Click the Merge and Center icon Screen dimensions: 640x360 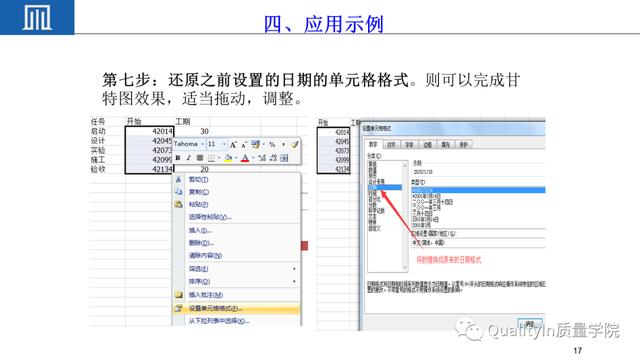click(x=284, y=158)
